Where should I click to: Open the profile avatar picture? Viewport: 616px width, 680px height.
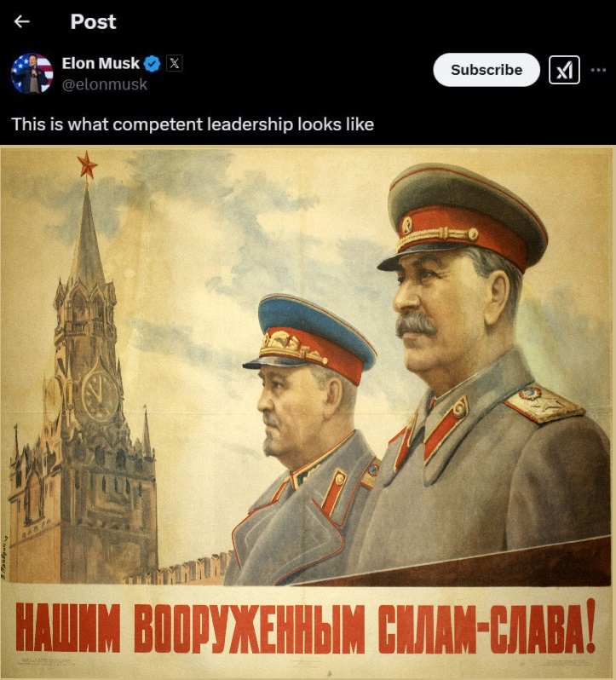pyautogui.click(x=32, y=73)
